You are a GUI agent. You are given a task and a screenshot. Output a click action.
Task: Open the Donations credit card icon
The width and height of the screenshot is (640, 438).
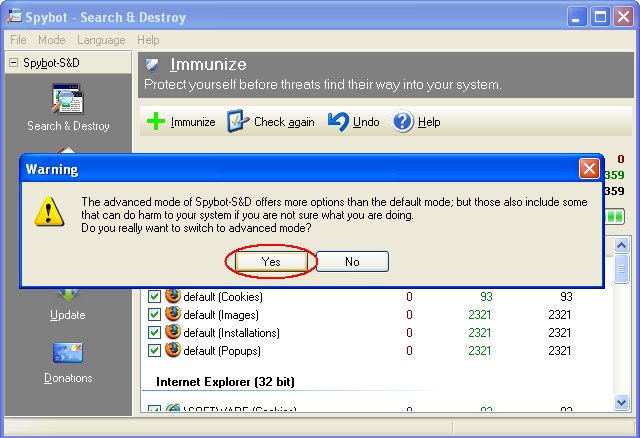pos(68,353)
